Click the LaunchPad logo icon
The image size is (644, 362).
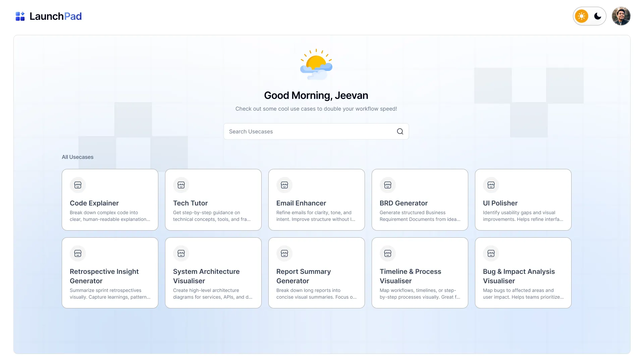point(20,16)
